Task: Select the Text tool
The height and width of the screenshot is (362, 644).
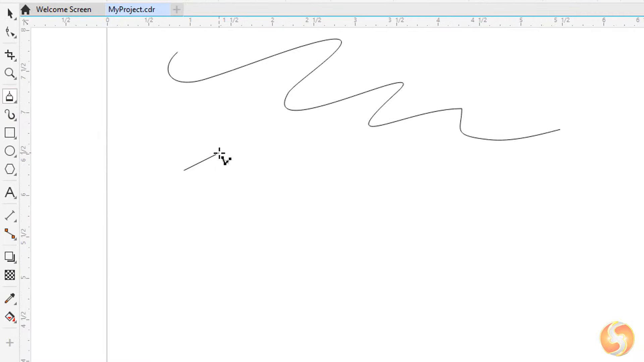Action: (x=10, y=192)
